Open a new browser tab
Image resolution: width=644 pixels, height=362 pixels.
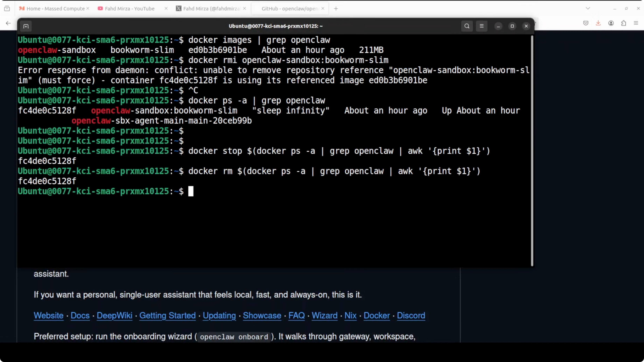(336, 9)
